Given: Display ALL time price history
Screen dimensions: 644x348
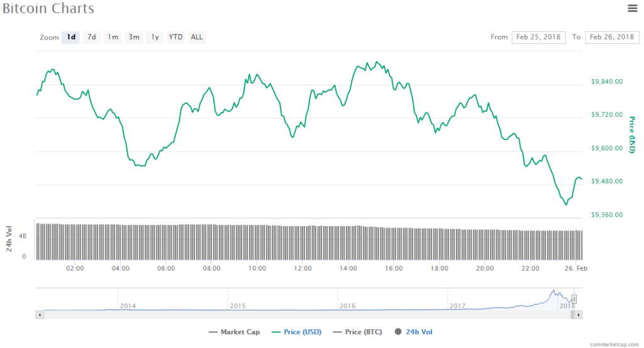Looking at the screenshot, I should coord(197,37).
